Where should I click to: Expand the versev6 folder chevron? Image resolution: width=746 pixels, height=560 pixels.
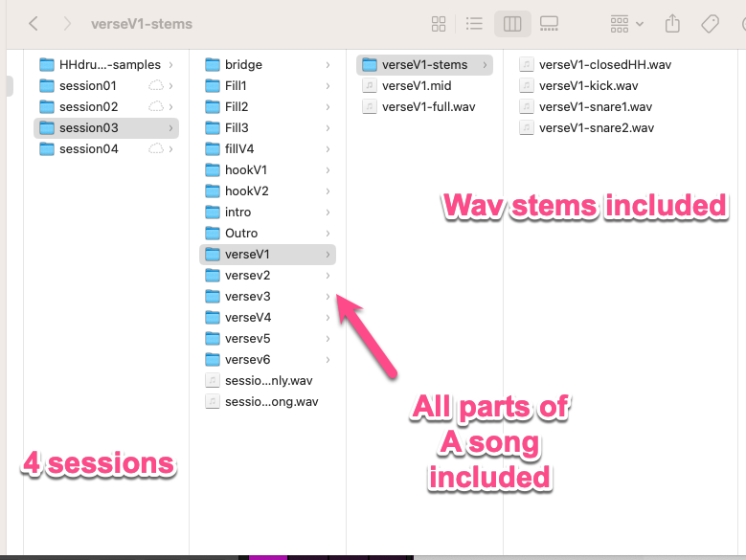[328, 360]
